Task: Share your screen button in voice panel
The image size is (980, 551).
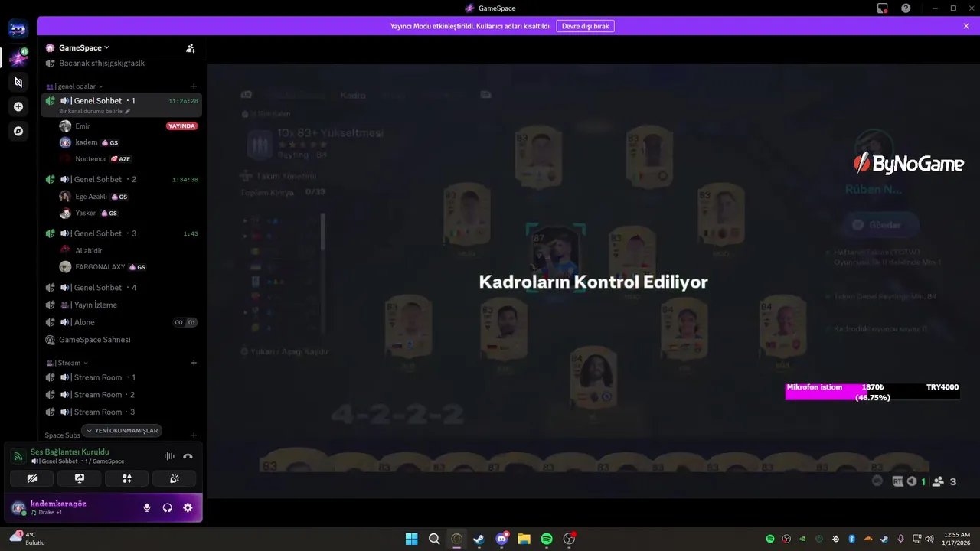Action: 79,478
